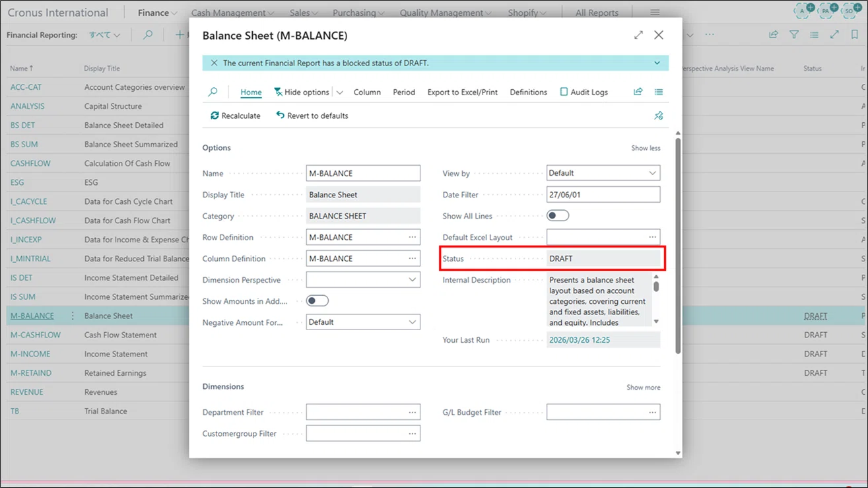This screenshot has height=488, width=868.
Task: Click the Revert to defaults action
Action: tap(312, 116)
